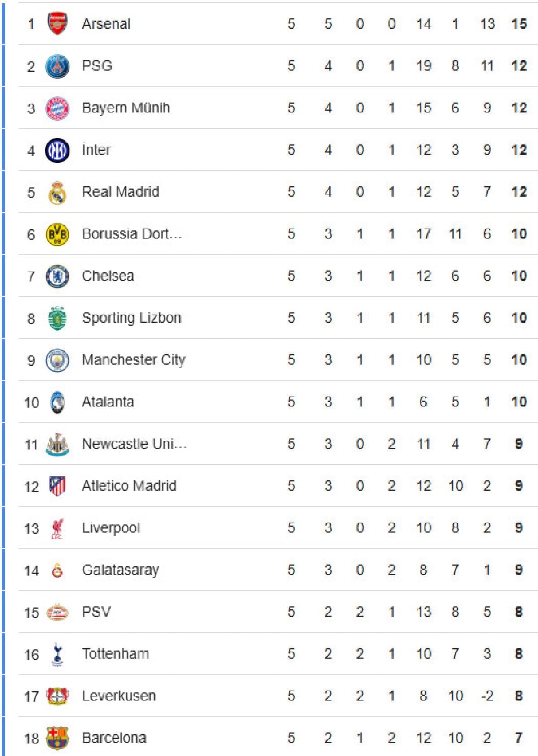This screenshot has width=538, height=756.
Task: Click the Galatasaray logo icon
Action: click(57, 570)
